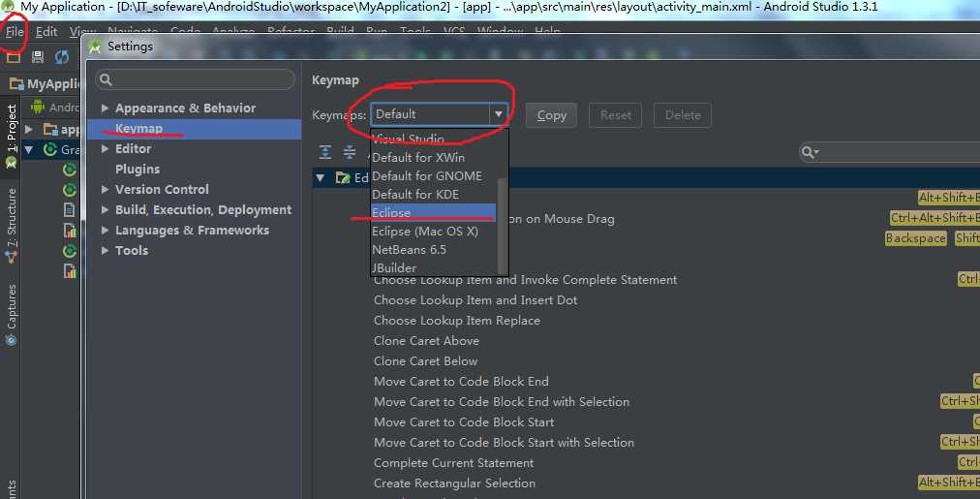Expand Version Control settings arrow
The width and height of the screenshot is (980, 499).
click(x=105, y=190)
